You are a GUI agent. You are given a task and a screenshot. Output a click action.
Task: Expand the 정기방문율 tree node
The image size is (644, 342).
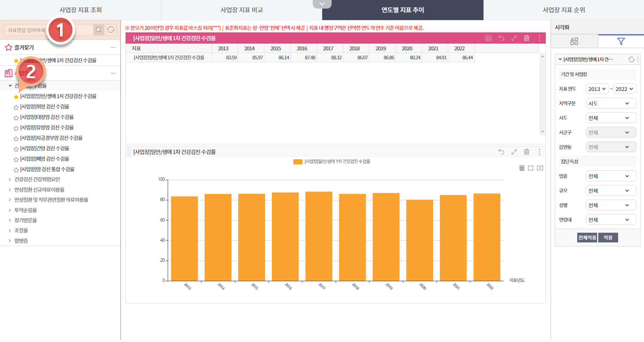click(x=10, y=220)
